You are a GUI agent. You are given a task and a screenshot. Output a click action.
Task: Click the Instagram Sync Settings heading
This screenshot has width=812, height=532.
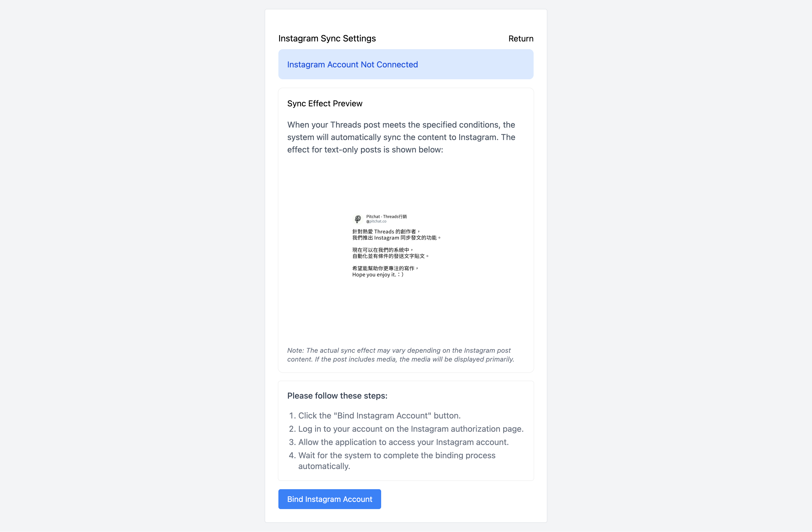click(327, 38)
